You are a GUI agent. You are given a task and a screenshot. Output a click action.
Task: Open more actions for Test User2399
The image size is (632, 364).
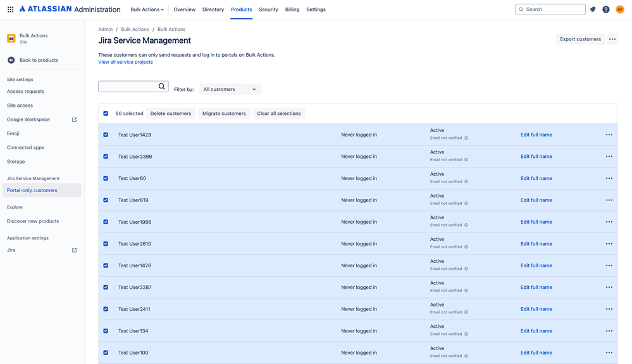click(609, 157)
